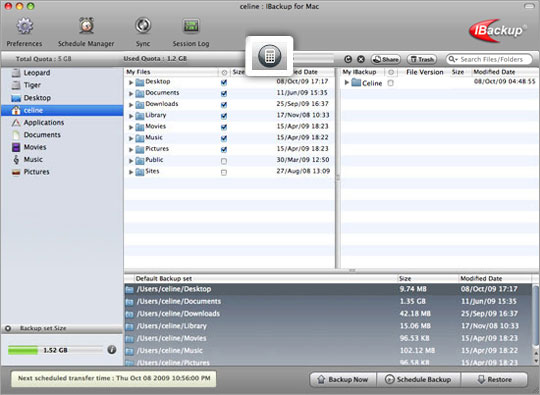The height and width of the screenshot is (395, 540).
Task: Click the Search Files/Folders field
Action: 489,59
